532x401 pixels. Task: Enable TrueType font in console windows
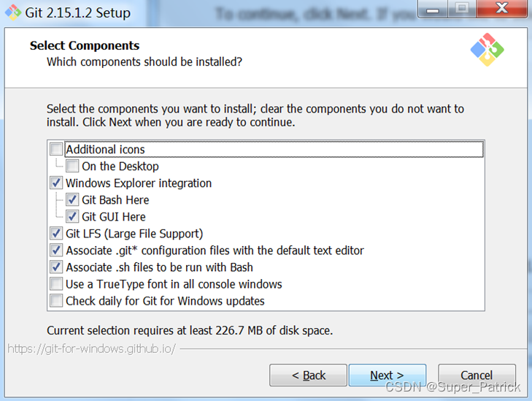pyautogui.click(x=56, y=284)
